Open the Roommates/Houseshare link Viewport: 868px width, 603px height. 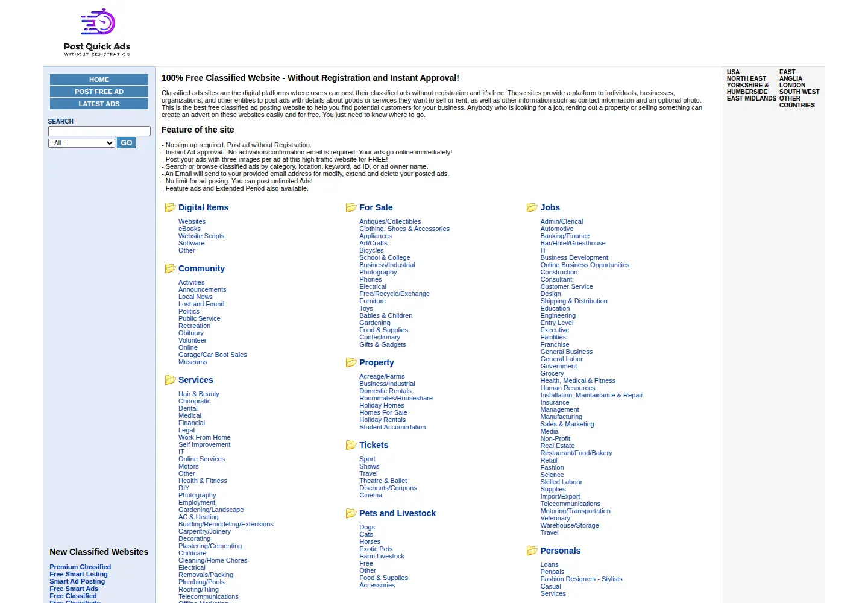click(396, 398)
